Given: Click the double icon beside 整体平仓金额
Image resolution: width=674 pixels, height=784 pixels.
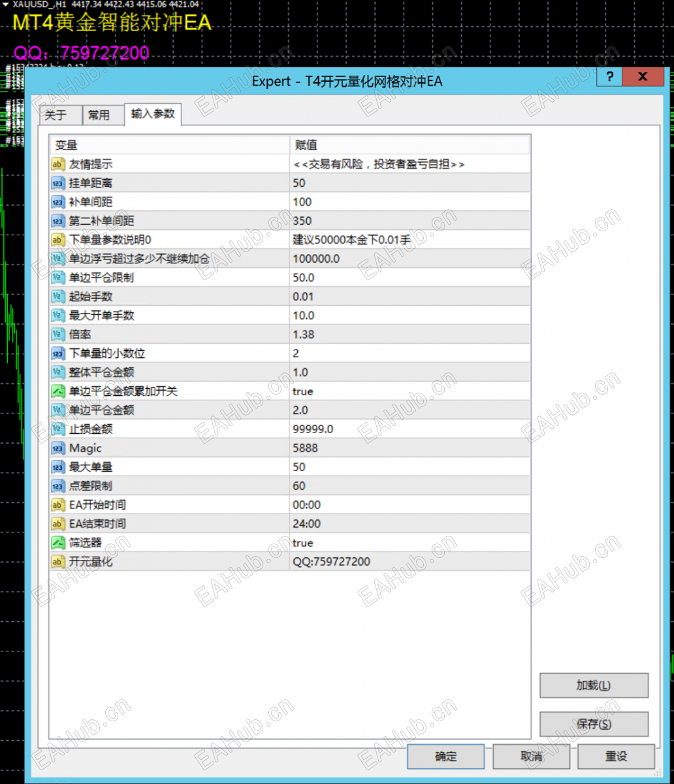Looking at the screenshot, I should pyautogui.click(x=58, y=372).
